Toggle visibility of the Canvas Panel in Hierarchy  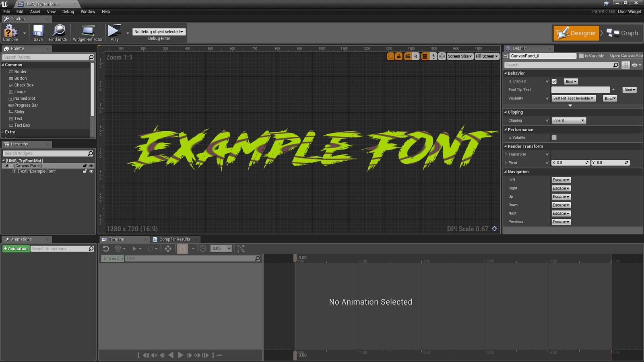point(91,165)
